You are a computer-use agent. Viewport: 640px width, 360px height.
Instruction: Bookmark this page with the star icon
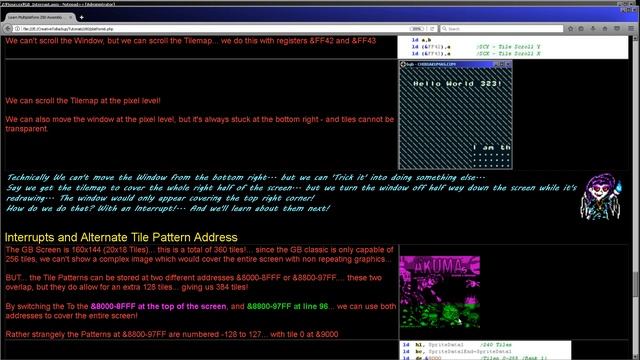click(x=571, y=29)
